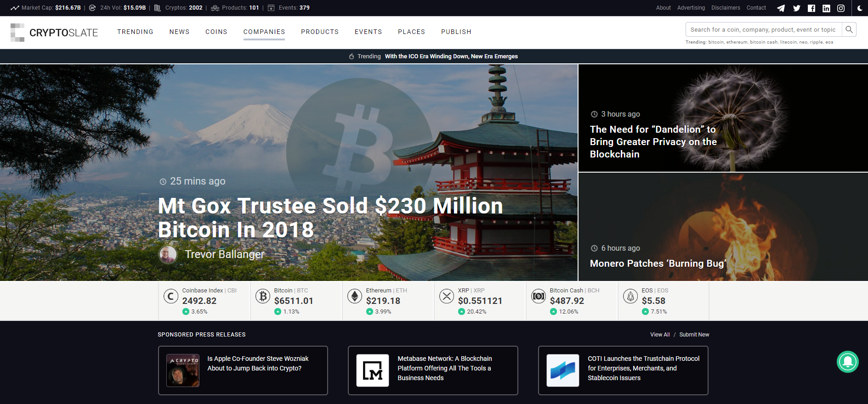The width and height of the screenshot is (868, 404).
Task: Open the Trending menu
Action: coord(135,32)
